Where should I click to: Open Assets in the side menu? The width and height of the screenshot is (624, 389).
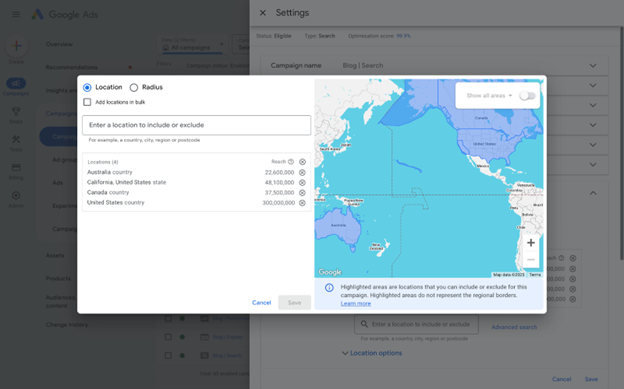pyautogui.click(x=55, y=256)
